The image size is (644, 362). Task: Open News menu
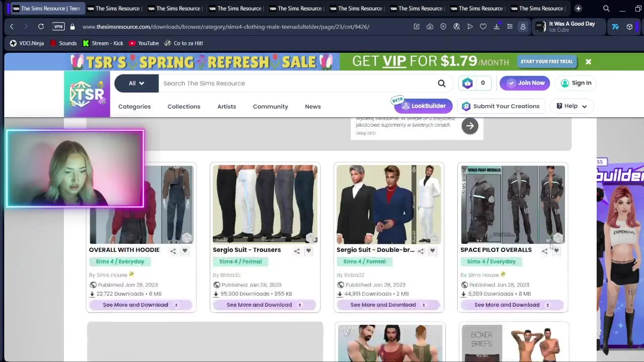coord(312,107)
